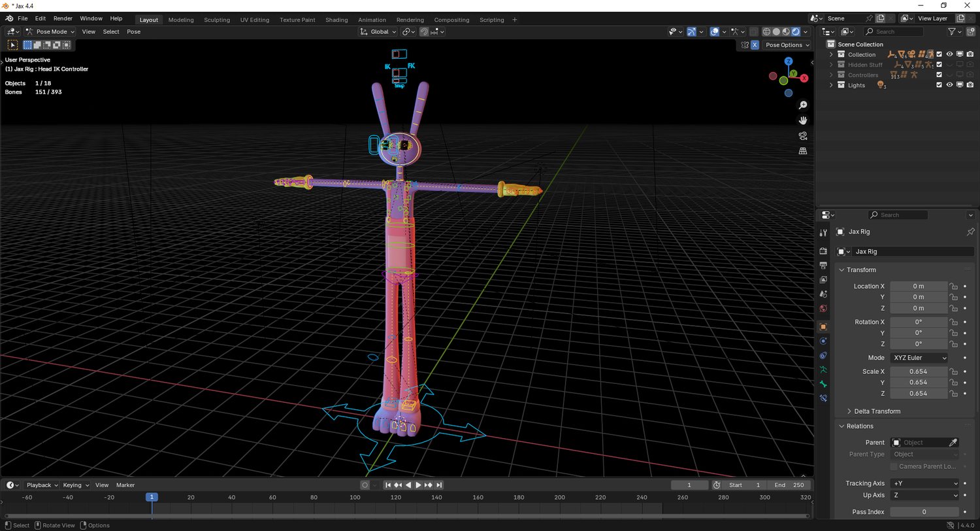Click the Pass Index value field
The width and height of the screenshot is (980, 531).
[x=924, y=512]
